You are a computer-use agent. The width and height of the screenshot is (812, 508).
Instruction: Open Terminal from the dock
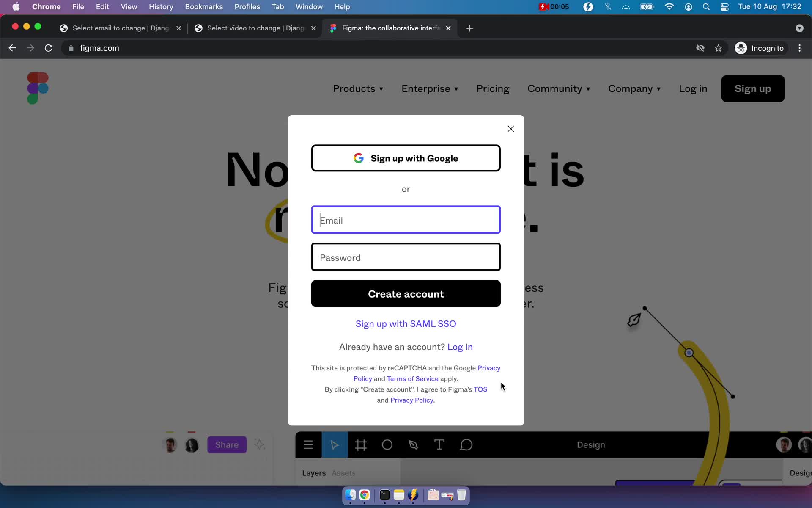pyautogui.click(x=384, y=495)
